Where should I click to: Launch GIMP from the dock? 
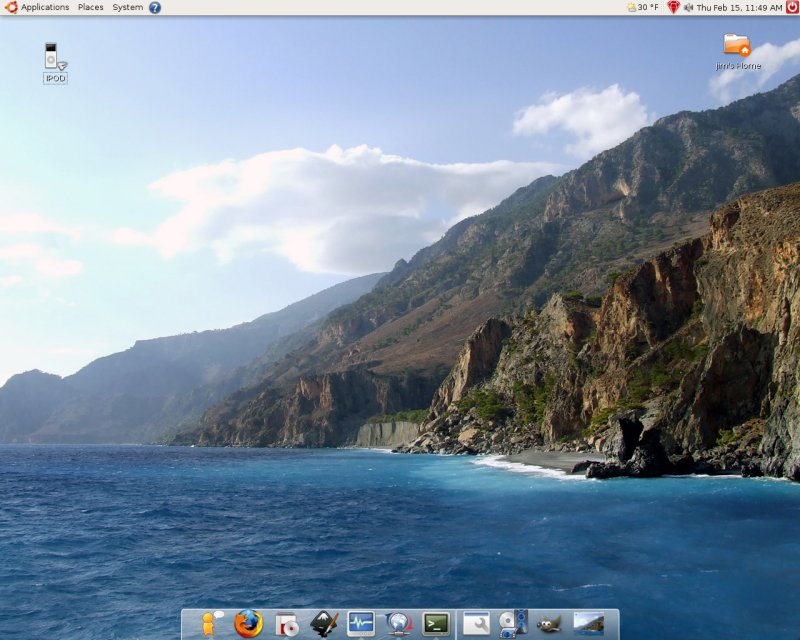[549, 624]
